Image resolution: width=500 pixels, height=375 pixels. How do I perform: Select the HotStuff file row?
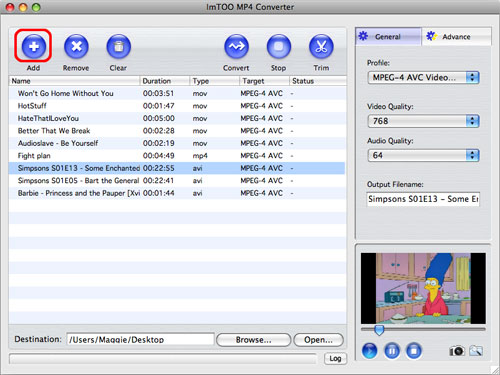(x=177, y=106)
